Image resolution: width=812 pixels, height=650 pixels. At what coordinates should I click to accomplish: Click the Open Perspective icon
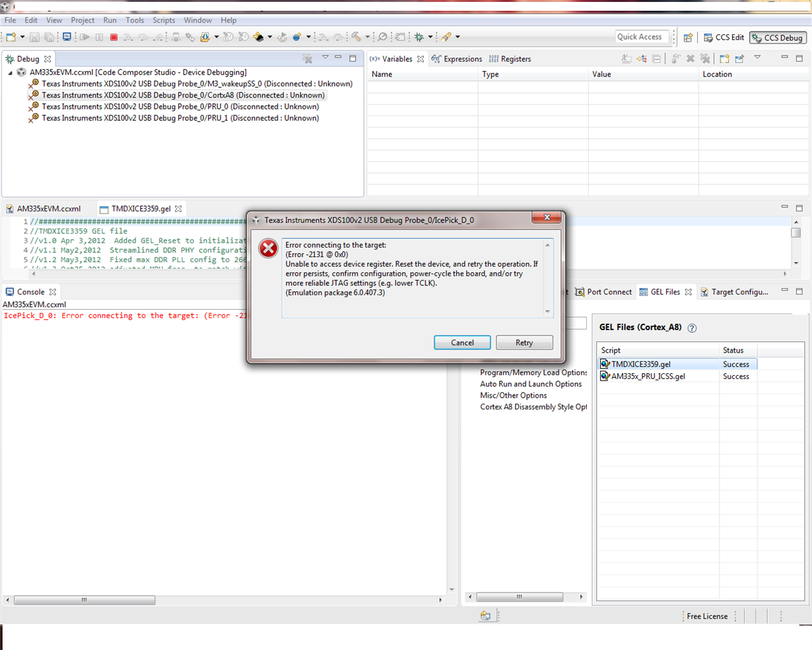(688, 38)
